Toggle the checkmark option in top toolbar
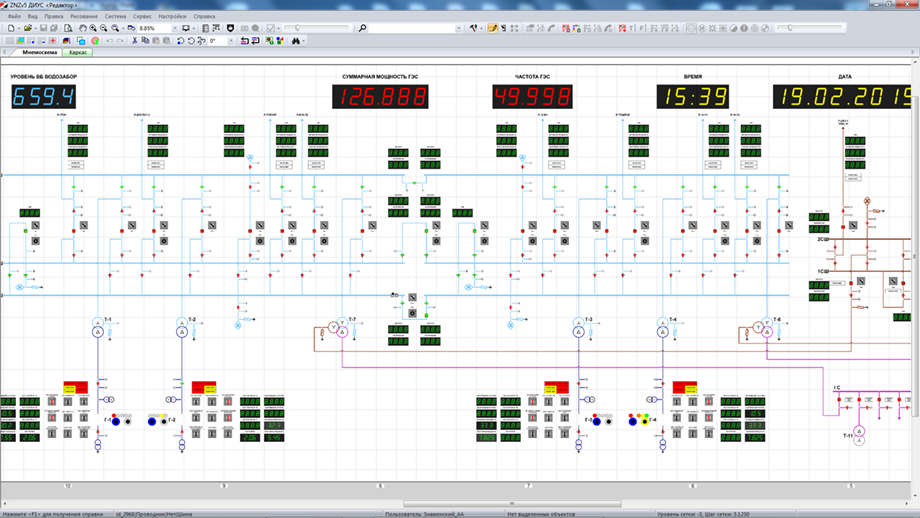The height and width of the screenshot is (518, 920). click(x=271, y=28)
